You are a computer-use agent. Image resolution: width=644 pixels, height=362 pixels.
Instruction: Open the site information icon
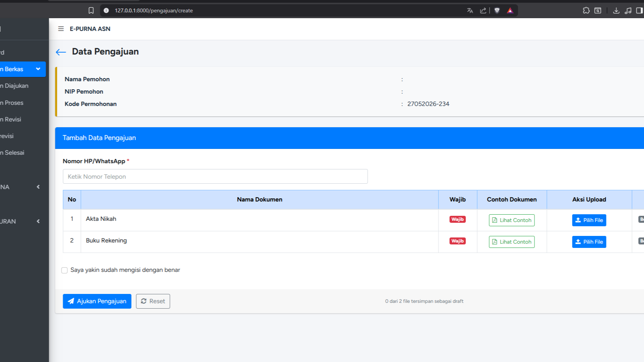tap(106, 10)
